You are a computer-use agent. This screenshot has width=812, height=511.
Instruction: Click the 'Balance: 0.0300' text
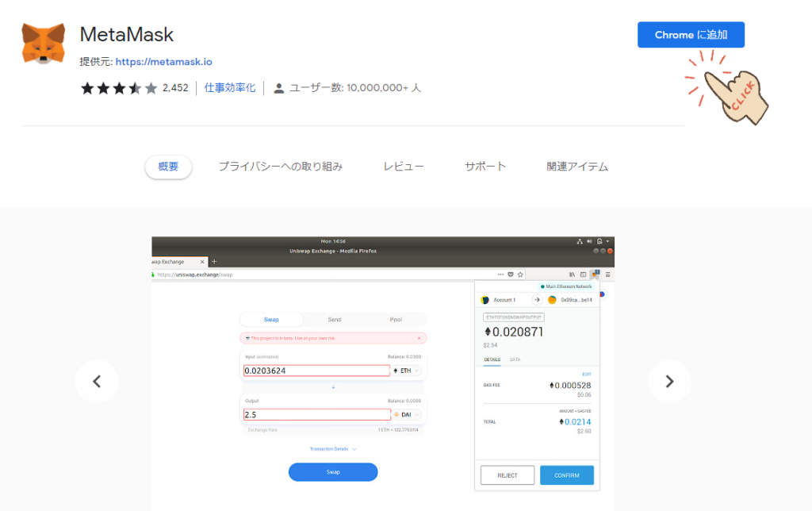click(x=404, y=357)
